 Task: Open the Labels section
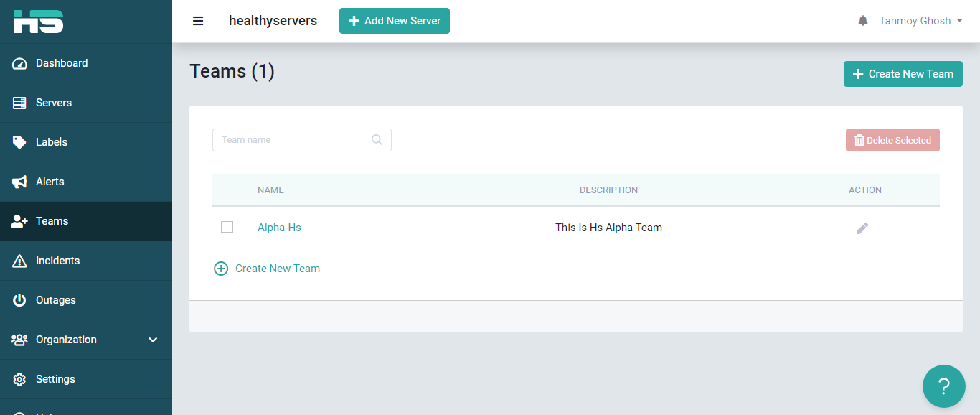(52, 142)
